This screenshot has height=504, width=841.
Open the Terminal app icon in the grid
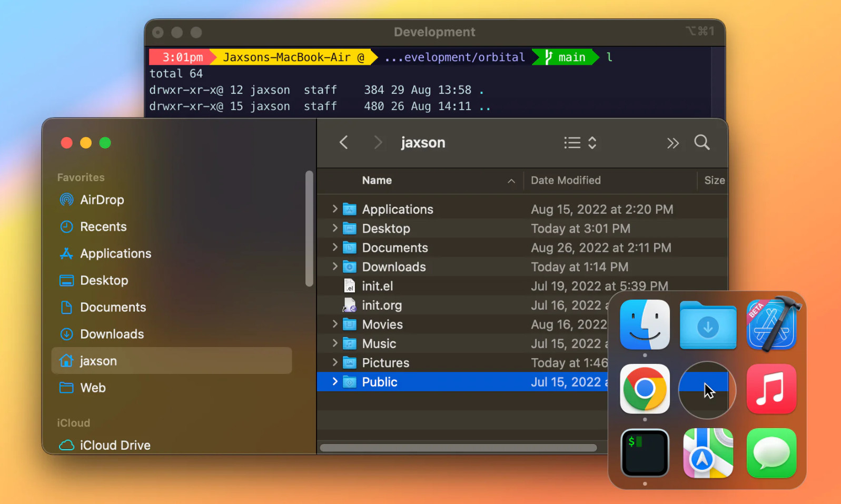point(645,453)
